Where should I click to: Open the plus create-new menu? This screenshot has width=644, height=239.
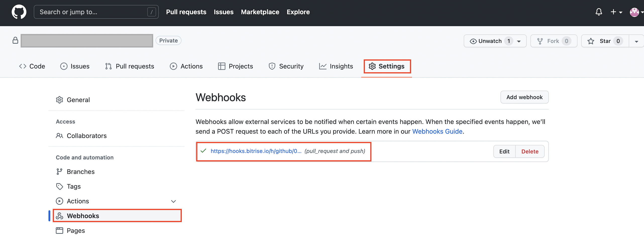(x=616, y=12)
